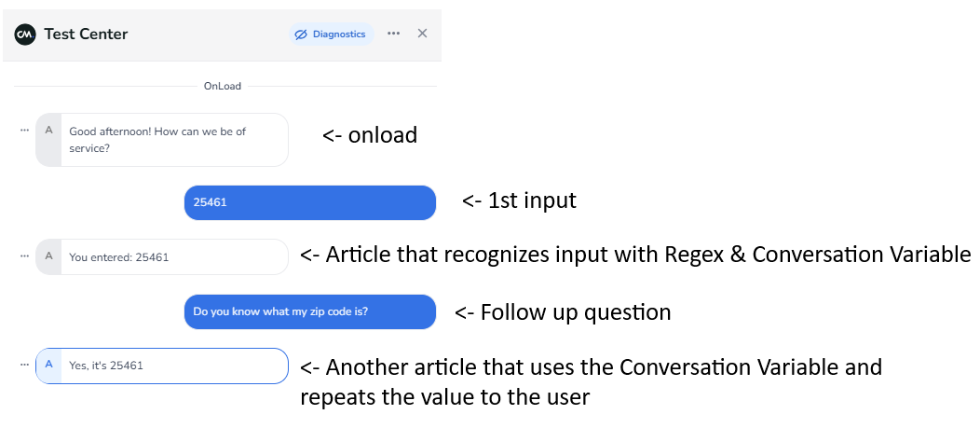
Task: Open the header more options ellipsis
Action: click(393, 34)
